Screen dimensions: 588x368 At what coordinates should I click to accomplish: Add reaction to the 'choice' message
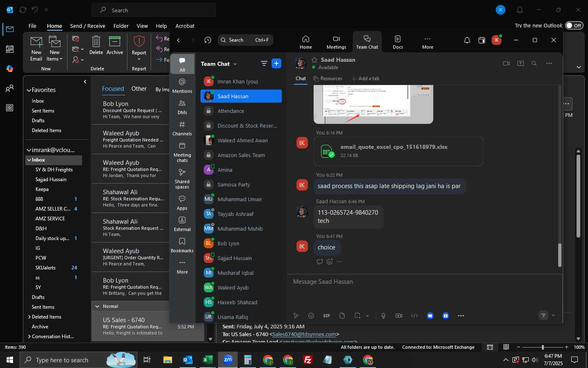pos(330,262)
